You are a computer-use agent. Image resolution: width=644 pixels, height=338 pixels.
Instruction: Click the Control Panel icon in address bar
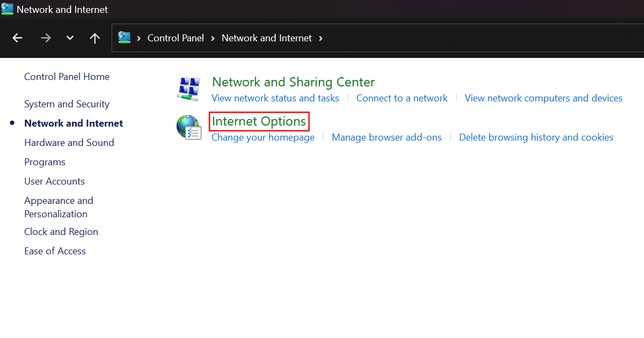[125, 38]
